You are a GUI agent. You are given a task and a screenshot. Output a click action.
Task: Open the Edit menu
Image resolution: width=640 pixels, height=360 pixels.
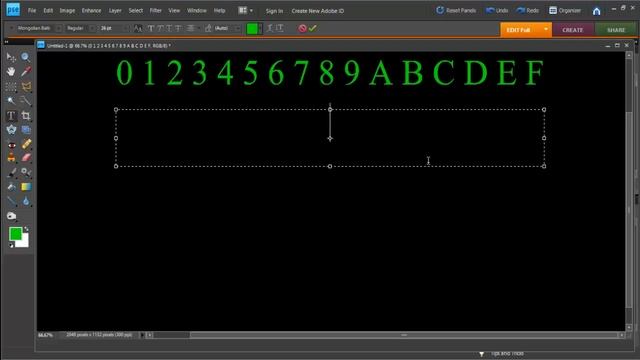pos(48,11)
